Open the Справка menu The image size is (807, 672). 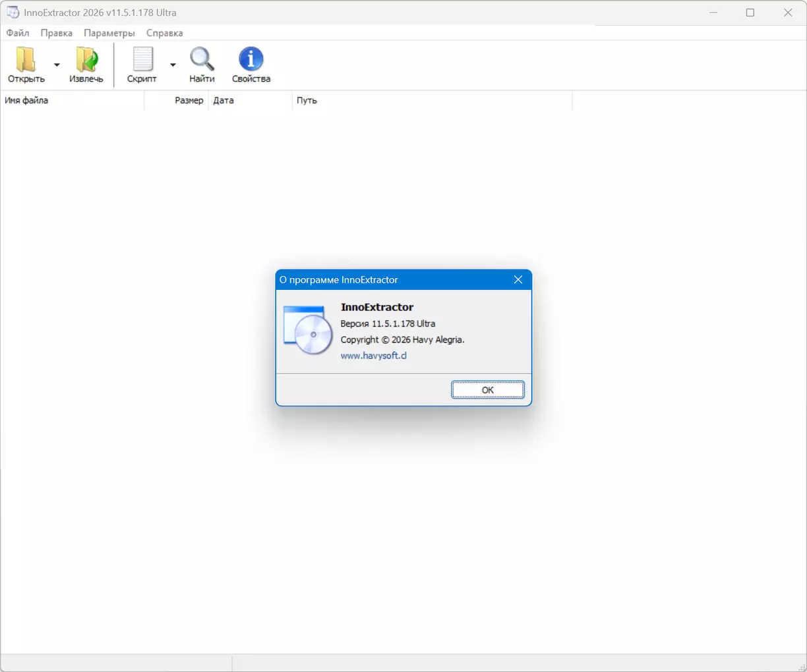click(x=164, y=33)
